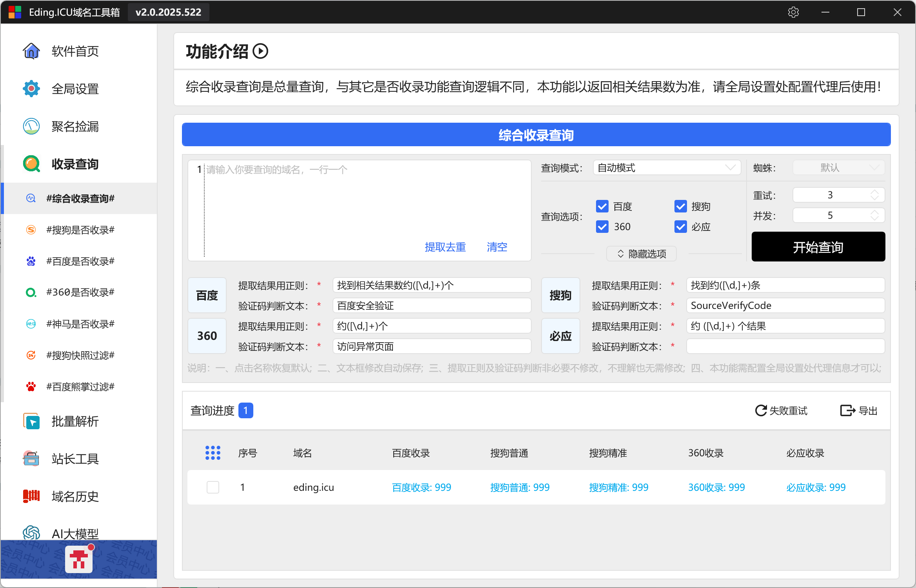Uncheck the 必应 query option
The image size is (916, 588).
[681, 227]
